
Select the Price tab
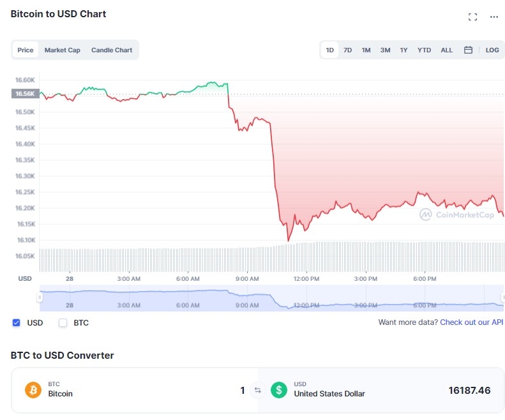pyautogui.click(x=26, y=50)
